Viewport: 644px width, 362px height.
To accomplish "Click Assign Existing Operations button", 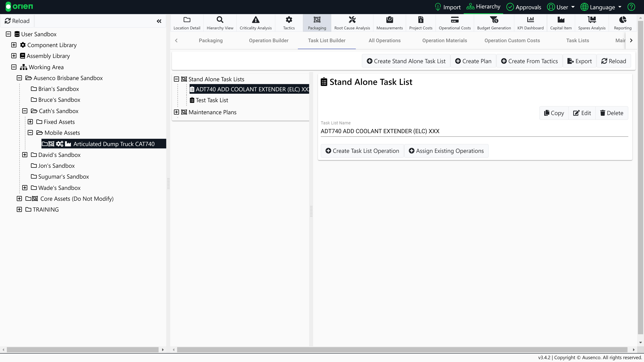I will [446, 151].
